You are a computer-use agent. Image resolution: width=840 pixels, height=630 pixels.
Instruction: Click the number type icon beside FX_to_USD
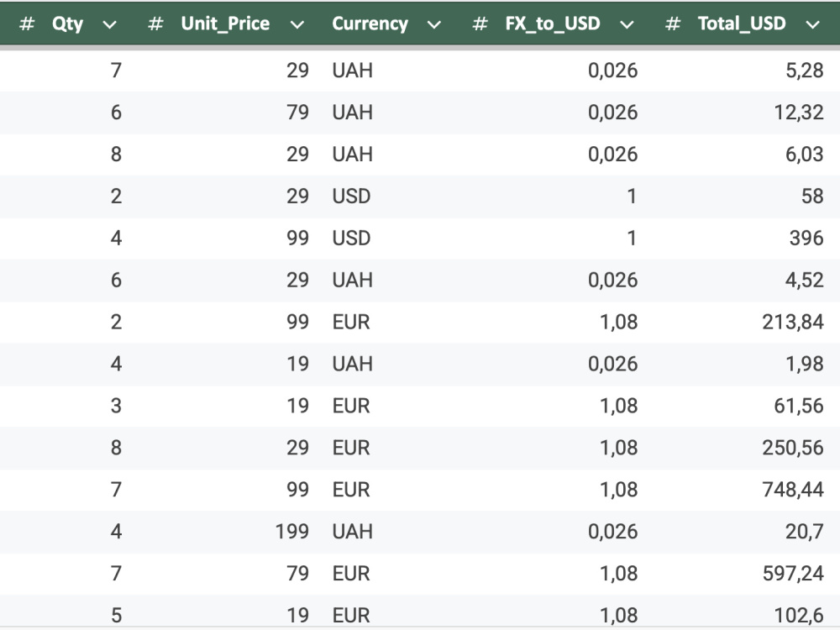[x=480, y=24]
